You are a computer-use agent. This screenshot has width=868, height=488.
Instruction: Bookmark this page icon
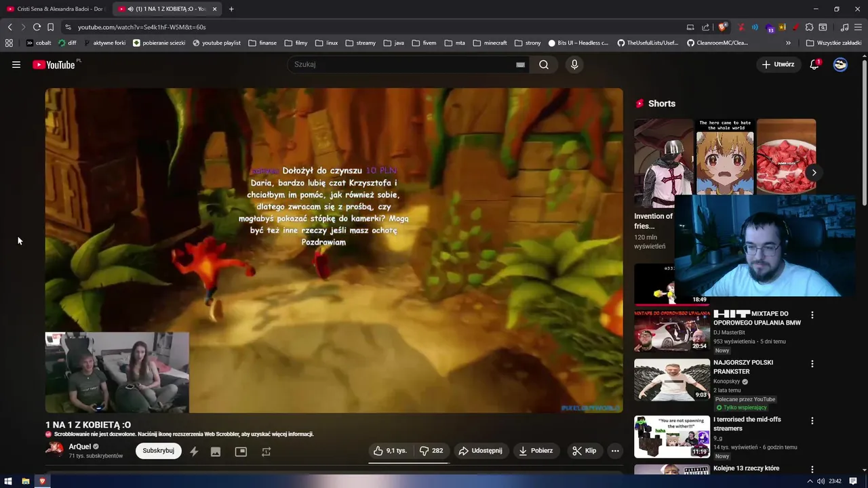tap(50, 27)
